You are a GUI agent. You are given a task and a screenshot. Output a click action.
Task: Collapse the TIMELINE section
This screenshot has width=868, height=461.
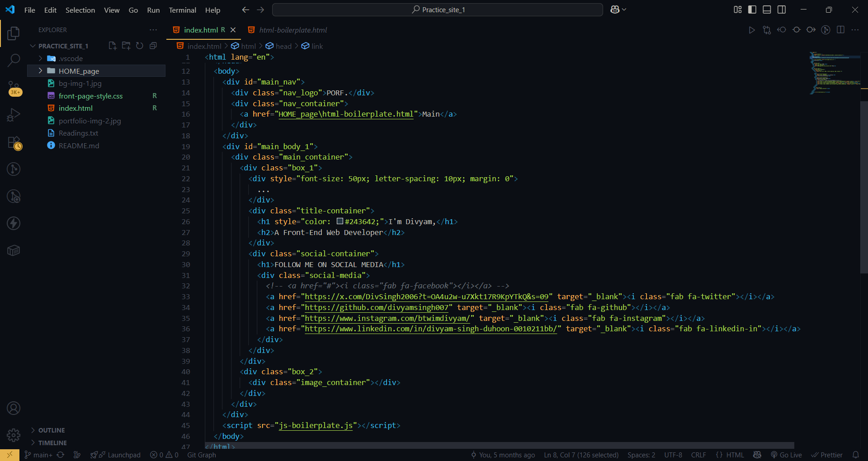tap(51, 443)
